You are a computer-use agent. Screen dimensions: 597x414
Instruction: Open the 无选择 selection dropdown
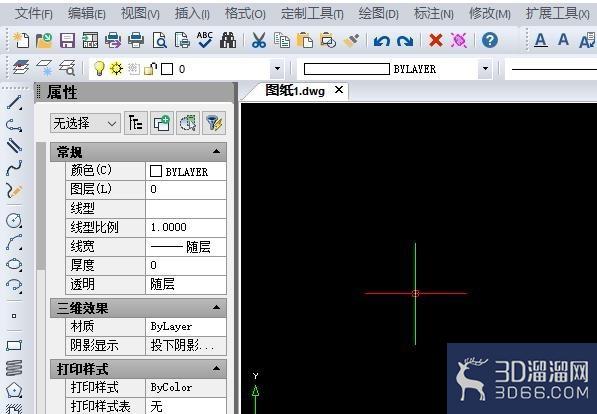point(85,123)
